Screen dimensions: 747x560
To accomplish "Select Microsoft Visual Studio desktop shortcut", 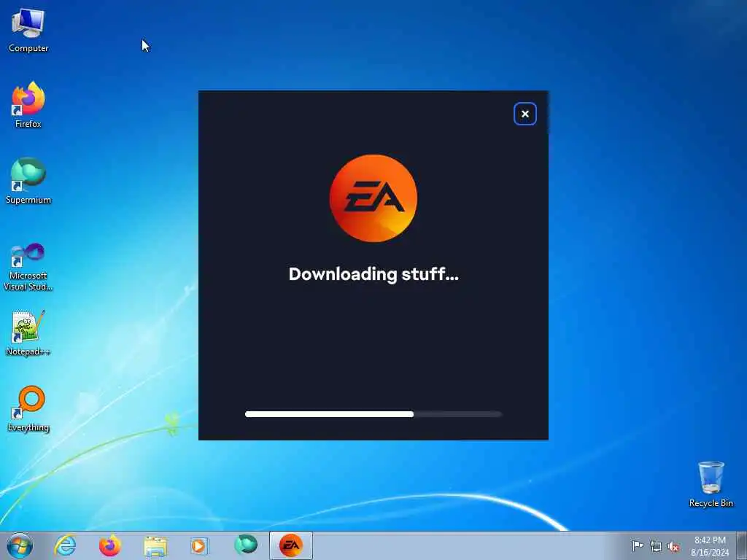I will (x=28, y=267).
